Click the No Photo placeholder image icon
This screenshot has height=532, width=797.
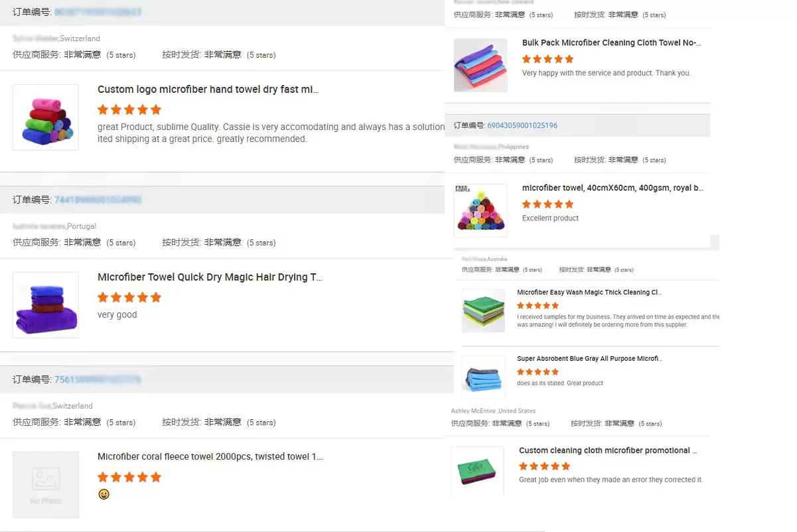click(46, 485)
